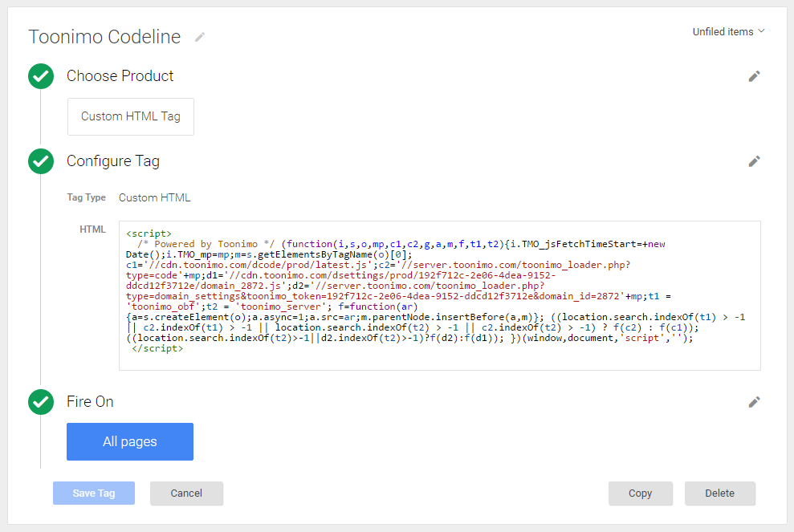Screen dimensions: 794x532
Task: Open the Unfiled items dropdown
Action: click(x=728, y=31)
